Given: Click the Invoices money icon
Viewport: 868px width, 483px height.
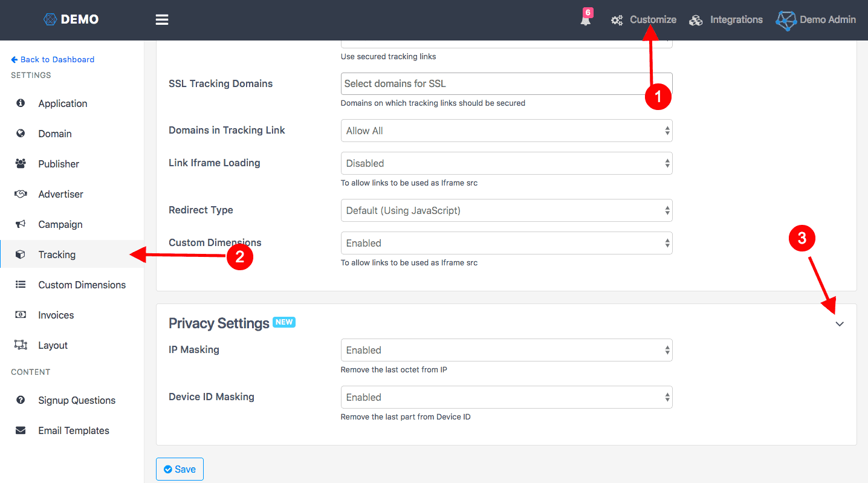Looking at the screenshot, I should click(x=21, y=315).
